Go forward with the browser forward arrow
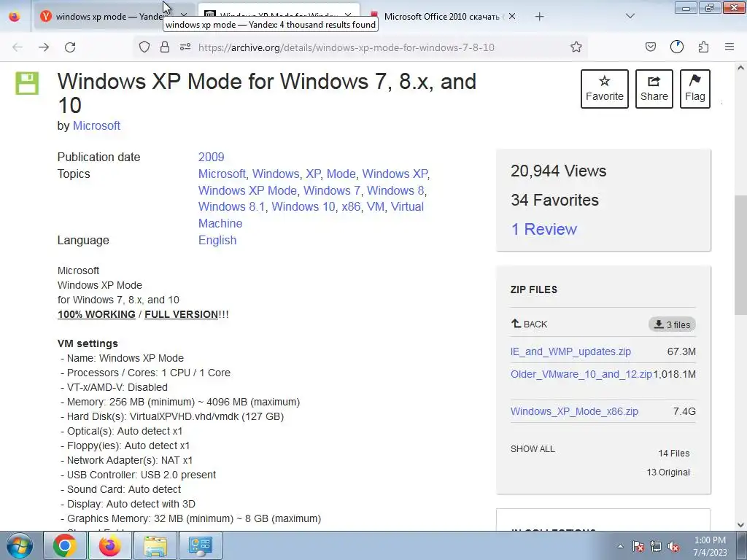This screenshot has height=560, width=747. [44, 47]
